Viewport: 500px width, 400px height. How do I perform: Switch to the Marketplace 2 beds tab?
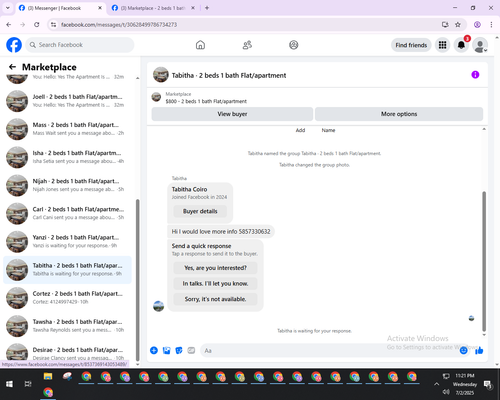point(153,8)
